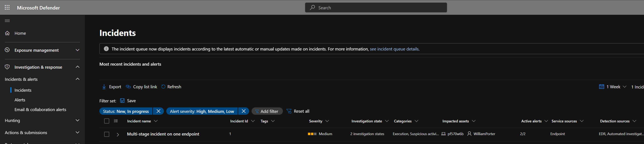This screenshot has height=144, width=644.
Task: Click the Reset all filters icon
Action: [x=289, y=111]
